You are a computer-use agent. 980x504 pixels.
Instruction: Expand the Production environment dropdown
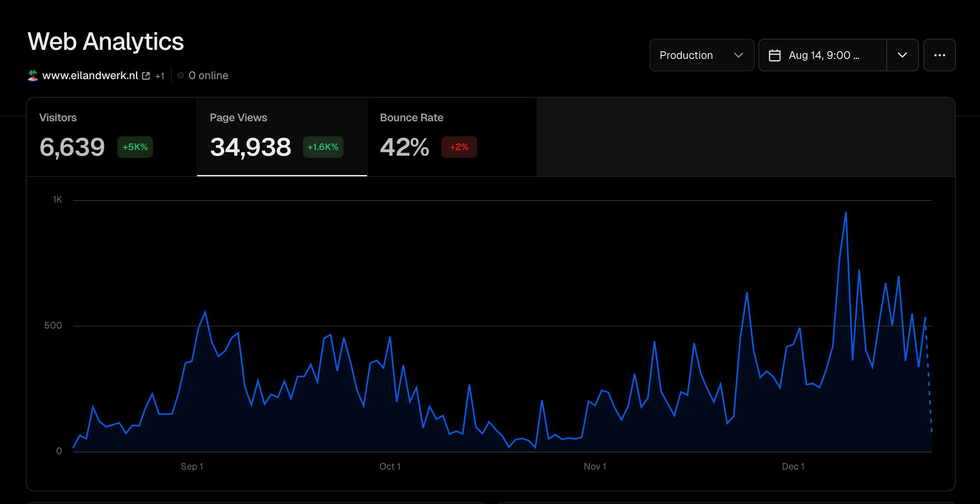point(701,55)
